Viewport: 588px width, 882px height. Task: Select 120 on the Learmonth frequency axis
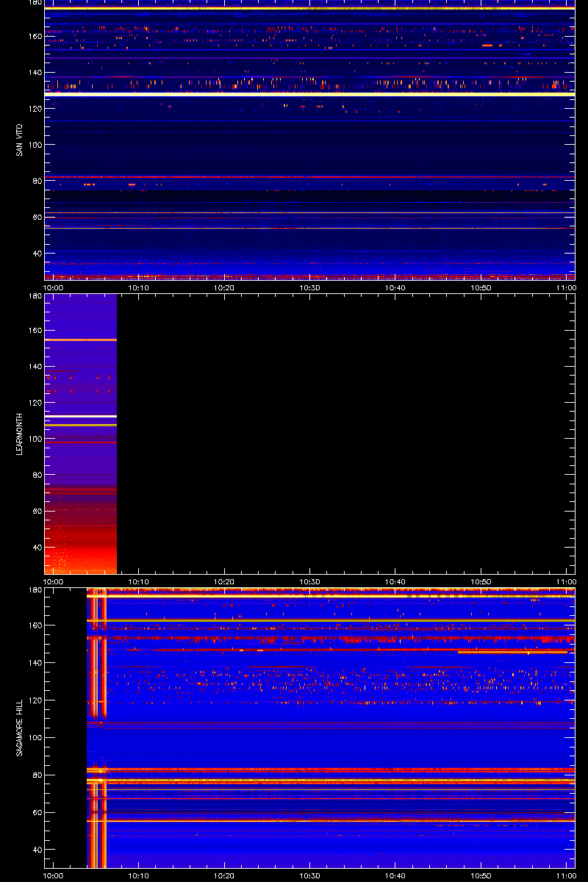coord(34,403)
